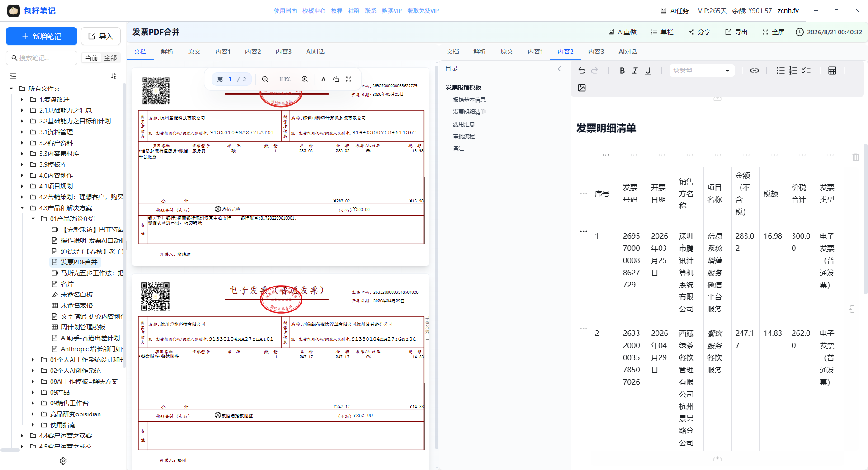Image resolution: width=868 pixels, height=470 pixels.
Task: Open right pane 内容3 tab
Action: (x=596, y=52)
